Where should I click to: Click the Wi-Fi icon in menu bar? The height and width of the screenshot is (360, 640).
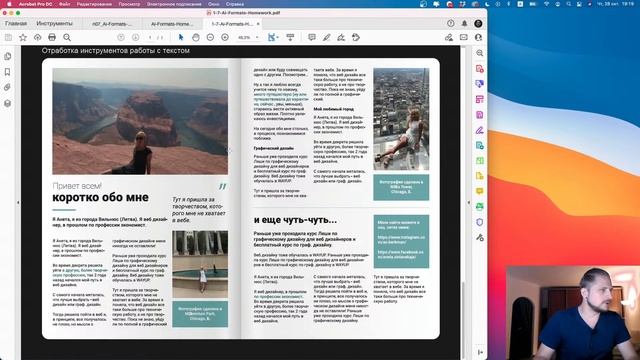click(x=547, y=4)
